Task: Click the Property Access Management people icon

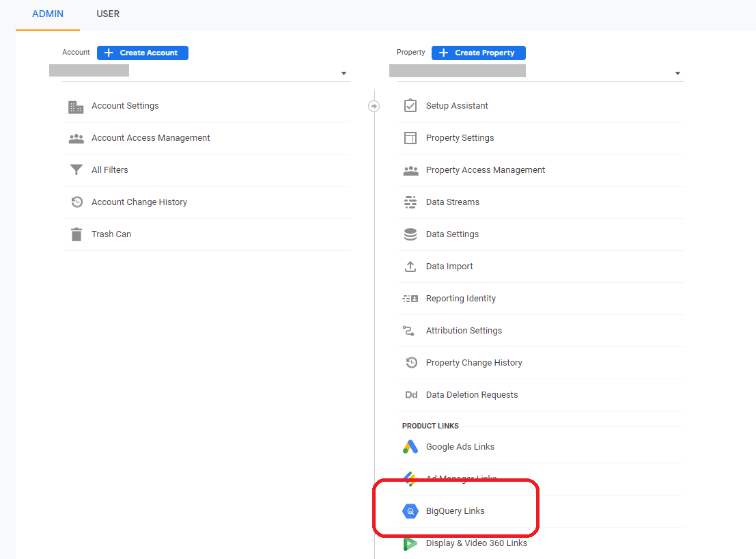Action: [411, 170]
